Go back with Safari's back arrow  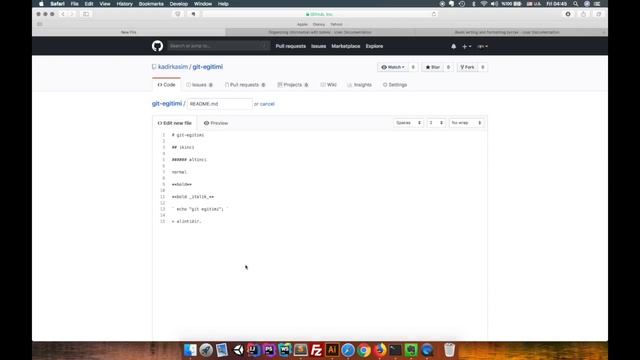coord(63,14)
